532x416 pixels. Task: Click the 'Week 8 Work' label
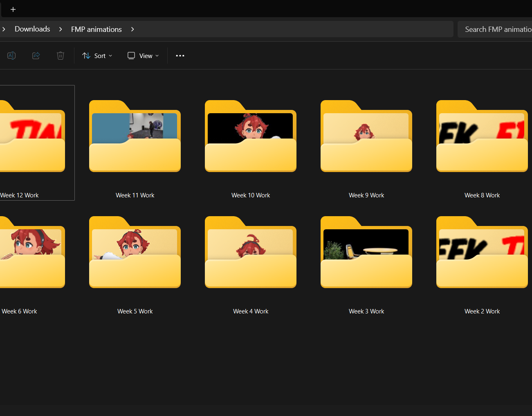pos(482,195)
